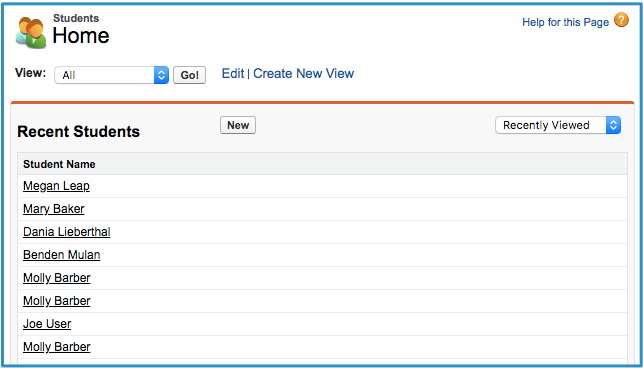
Task: Click the last Molly Barber link
Action: [x=57, y=347]
